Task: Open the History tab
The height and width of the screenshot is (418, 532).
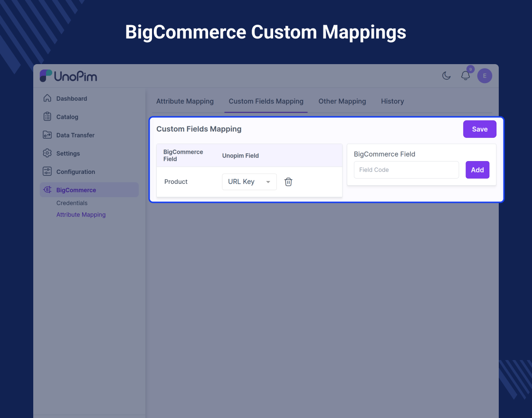Action: [392, 101]
